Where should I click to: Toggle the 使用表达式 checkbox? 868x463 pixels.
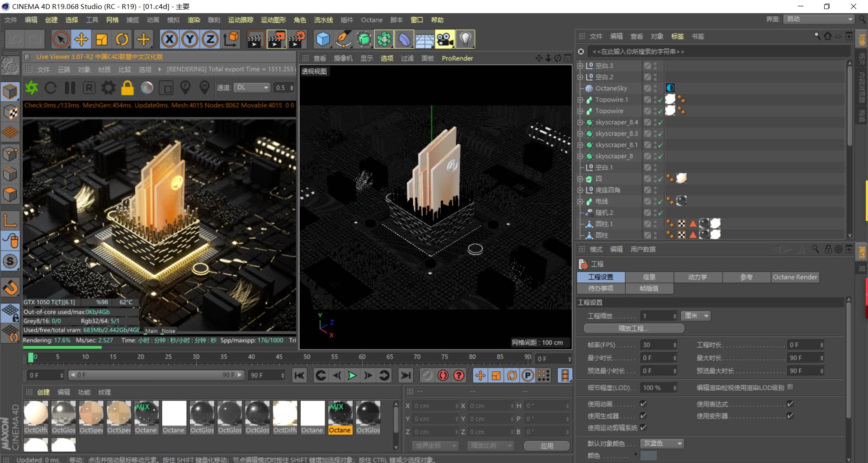(790, 404)
